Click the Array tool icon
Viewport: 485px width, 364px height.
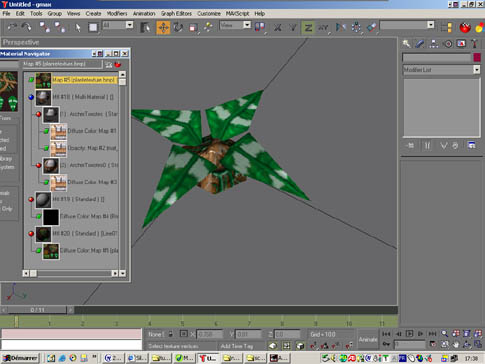point(356,27)
